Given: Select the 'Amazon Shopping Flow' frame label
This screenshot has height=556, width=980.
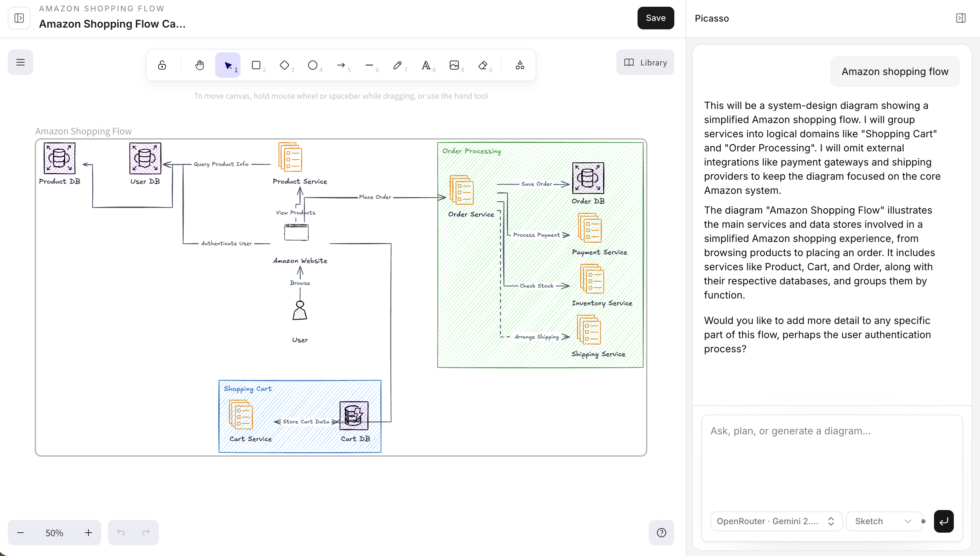Looking at the screenshot, I should pyautogui.click(x=83, y=131).
